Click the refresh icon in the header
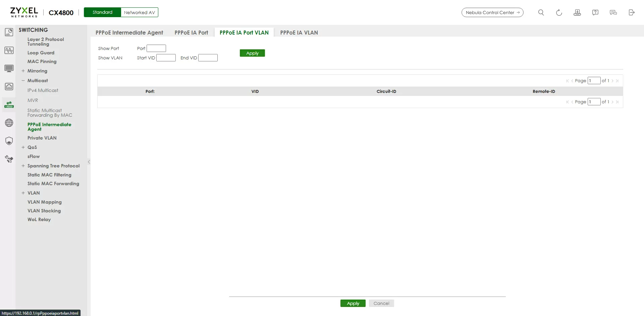The image size is (644, 316). pos(559,12)
